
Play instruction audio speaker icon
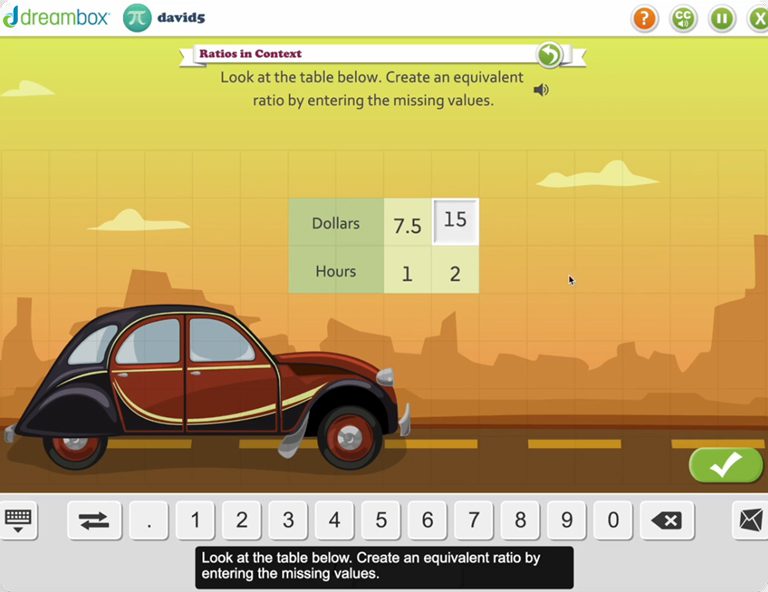pyautogui.click(x=541, y=90)
